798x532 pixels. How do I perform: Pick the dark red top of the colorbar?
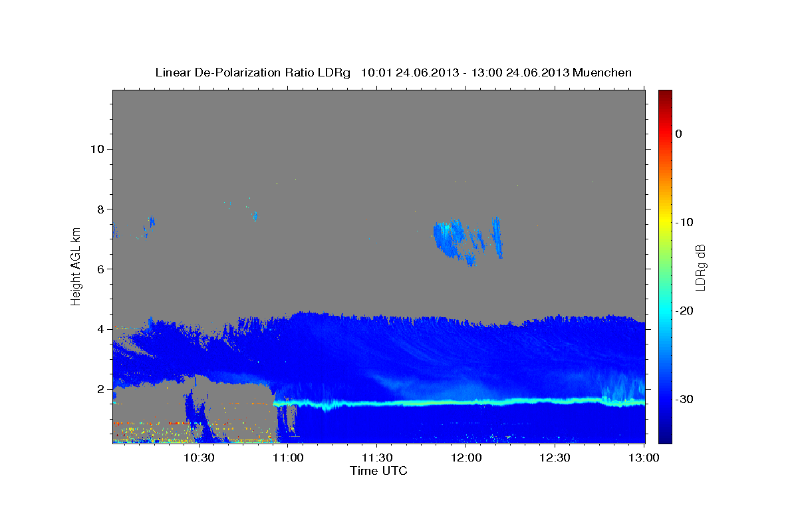click(x=665, y=96)
